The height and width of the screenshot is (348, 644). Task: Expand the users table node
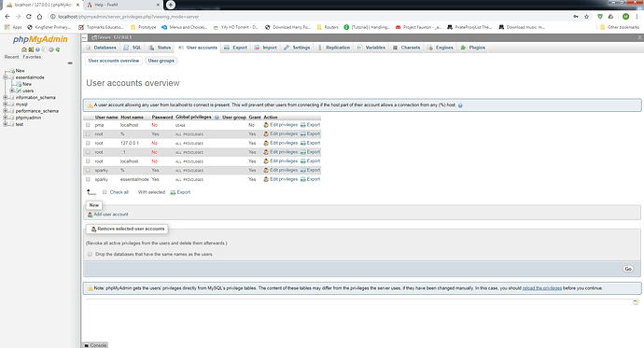click(12, 90)
